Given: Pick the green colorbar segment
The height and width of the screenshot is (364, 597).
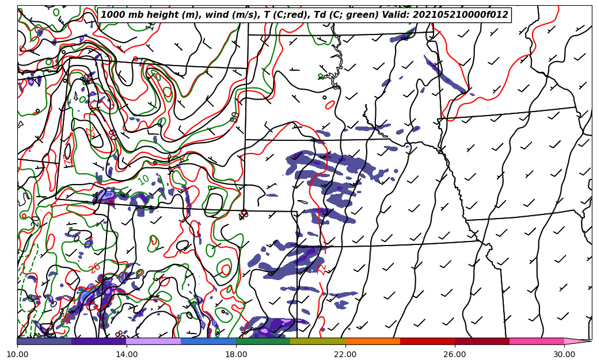Looking at the screenshot, I should click(x=263, y=341).
